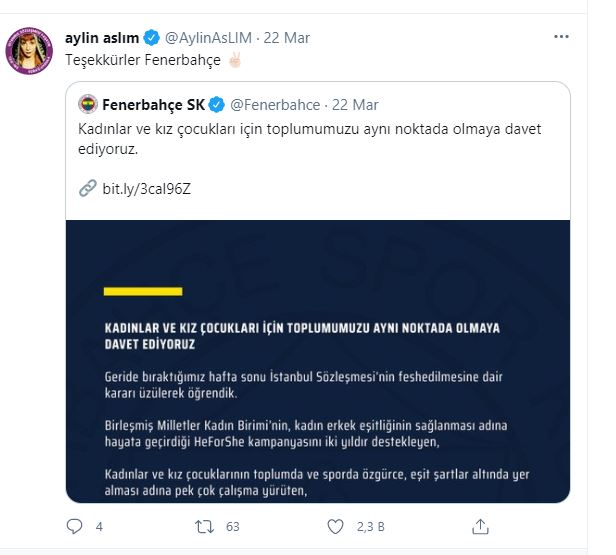Open the bit.ly/3cal96Z link

coord(147,187)
